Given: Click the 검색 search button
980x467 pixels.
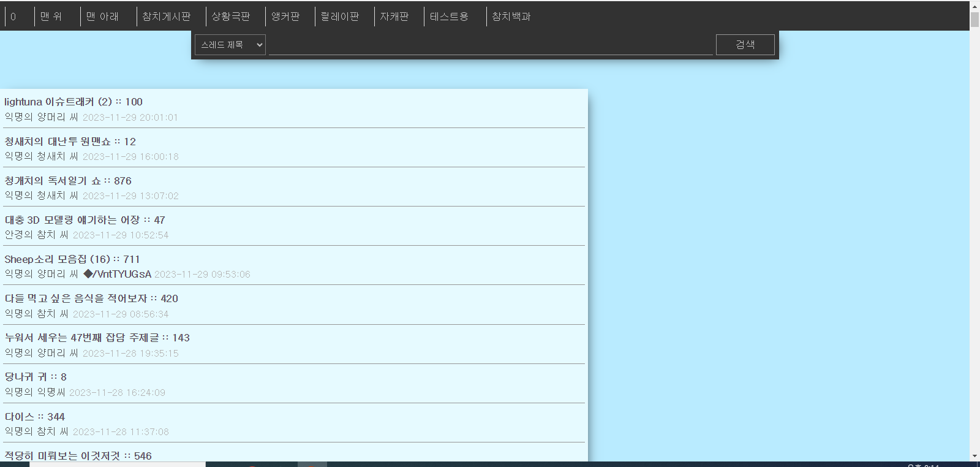Looking at the screenshot, I should click(745, 45).
